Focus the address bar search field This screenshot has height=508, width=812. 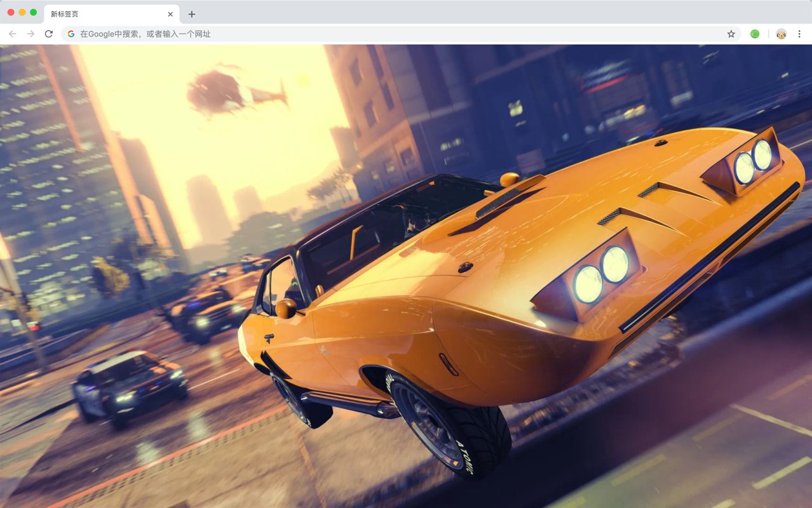point(401,34)
